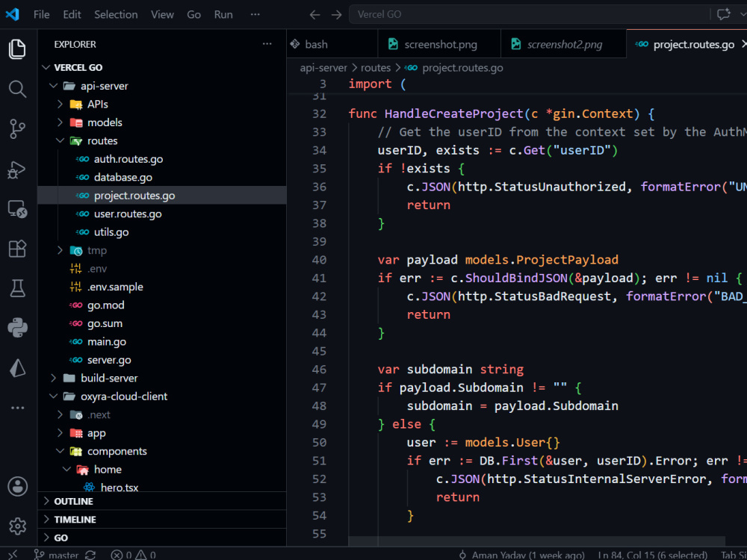Collapse the routes folder

[x=162, y=141]
